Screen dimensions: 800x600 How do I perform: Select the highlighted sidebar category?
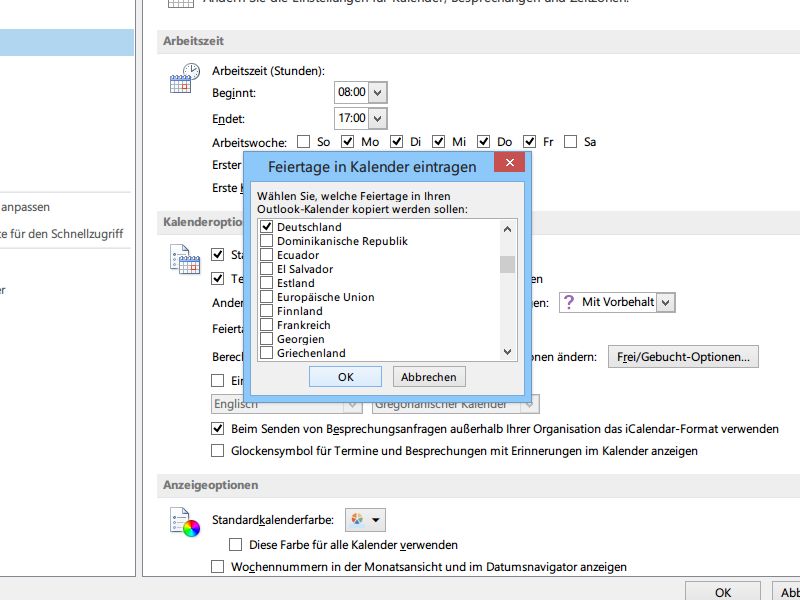[67, 42]
